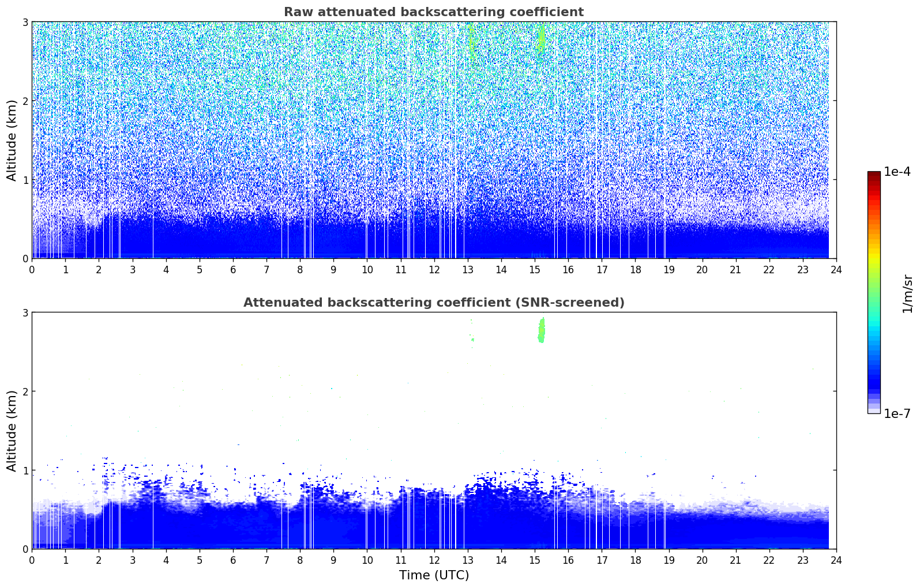Select the lower plot's 'Altitude (km)' label
Viewport: 920px width, 588px height.
[x=12, y=431]
